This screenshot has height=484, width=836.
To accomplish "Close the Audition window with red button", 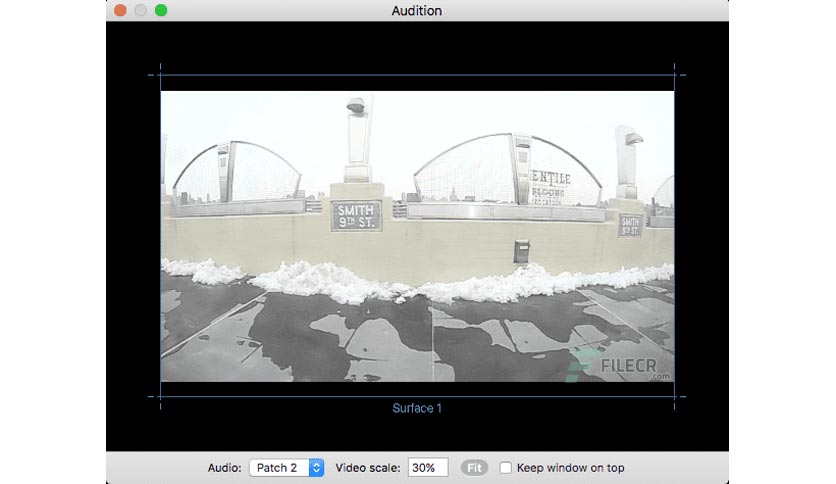I will pos(120,10).
